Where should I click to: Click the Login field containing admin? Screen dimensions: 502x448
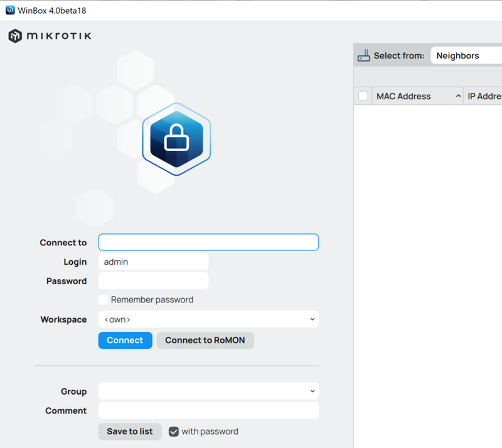(x=153, y=262)
